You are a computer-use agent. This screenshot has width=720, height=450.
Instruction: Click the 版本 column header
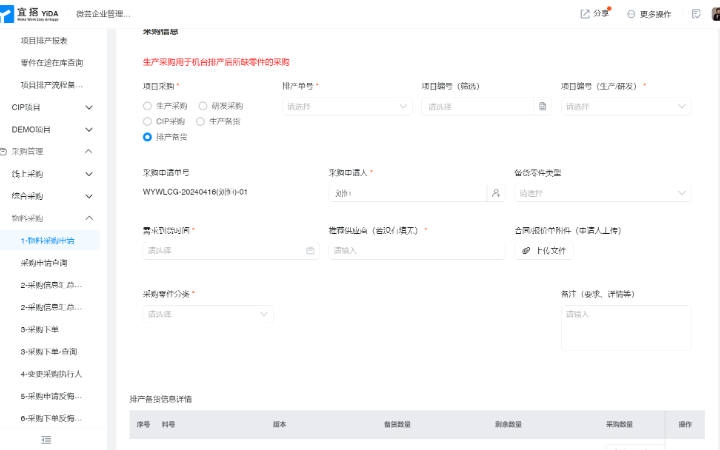pyautogui.click(x=279, y=425)
